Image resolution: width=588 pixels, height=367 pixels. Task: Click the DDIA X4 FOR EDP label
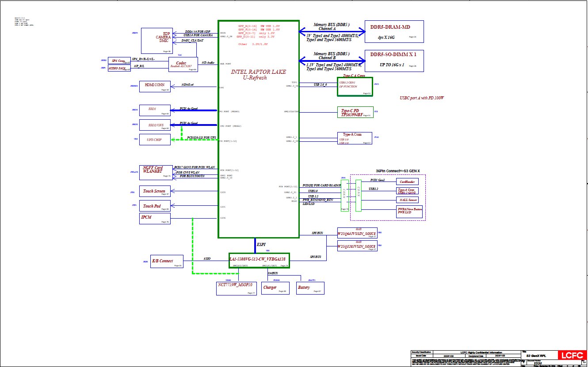click(x=198, y=31)
